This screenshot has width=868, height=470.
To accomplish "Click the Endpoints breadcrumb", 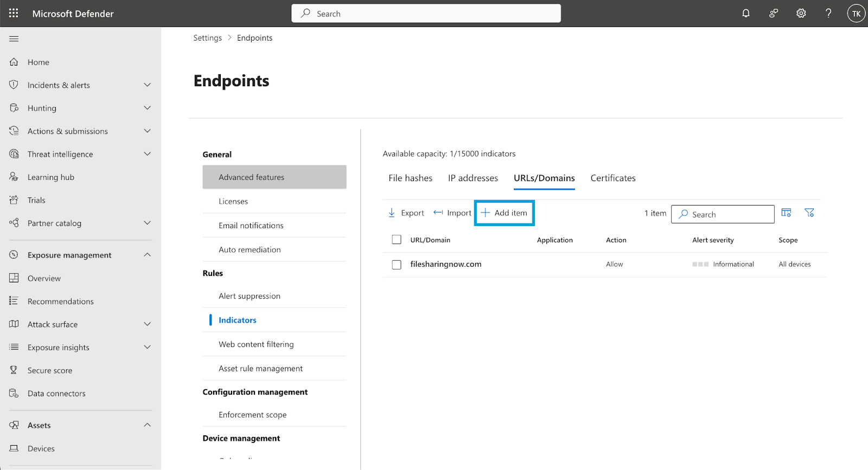I will click(x=255, y=38).
